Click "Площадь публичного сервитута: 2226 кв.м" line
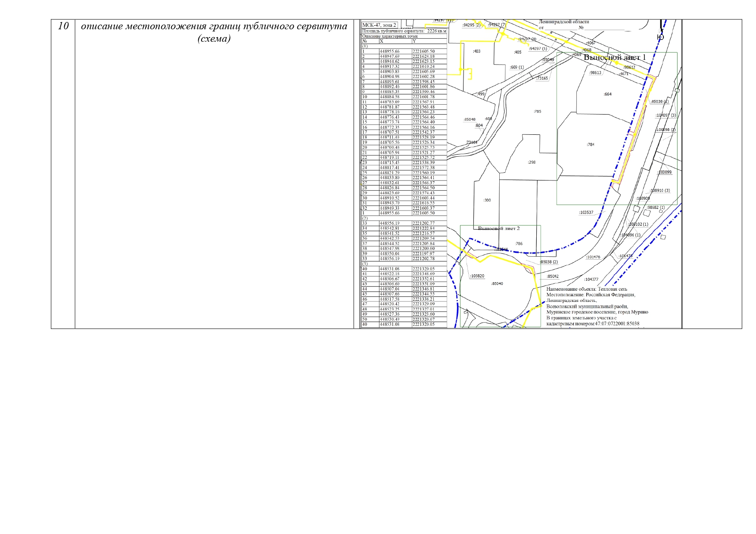Image resolution: width=756 pixels, height=534 pixels. 404,31
